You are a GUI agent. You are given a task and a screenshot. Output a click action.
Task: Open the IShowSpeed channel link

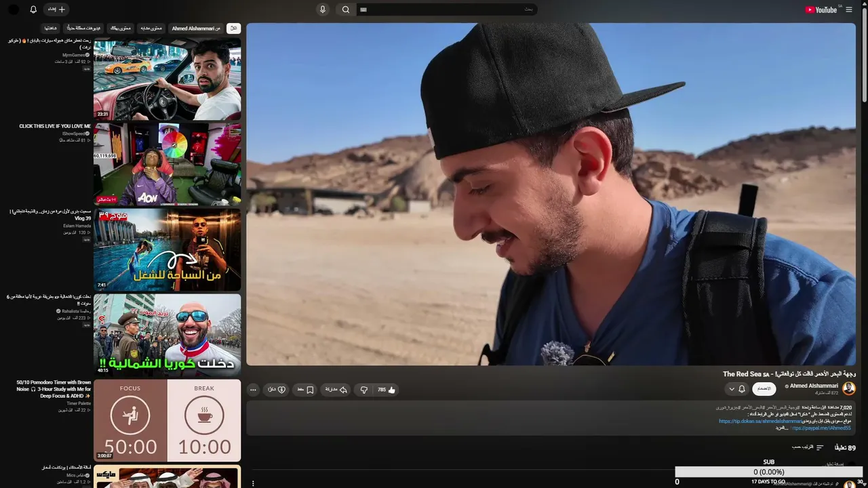76,134
